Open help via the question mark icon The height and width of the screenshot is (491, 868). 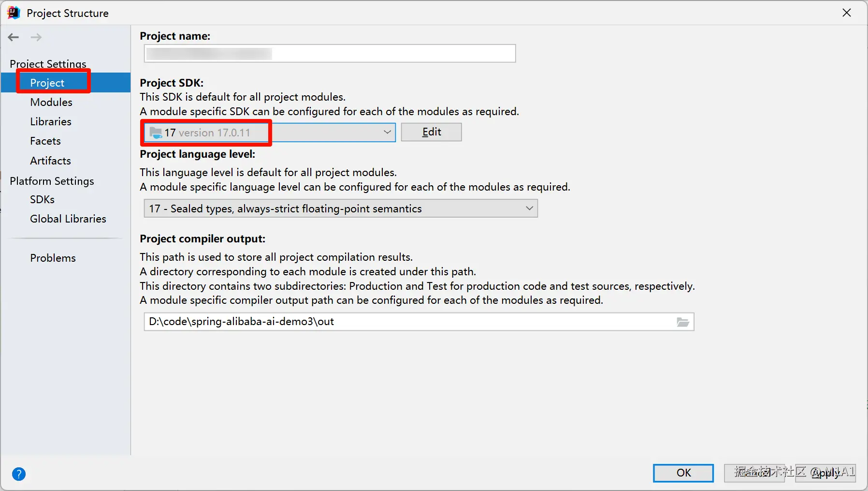pyautogui.click(x=19, y=474)
